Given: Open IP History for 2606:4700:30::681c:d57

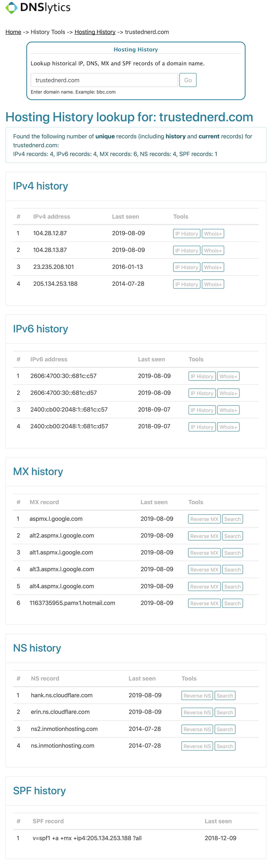Looking at the screenshot, I should (202, 393).
